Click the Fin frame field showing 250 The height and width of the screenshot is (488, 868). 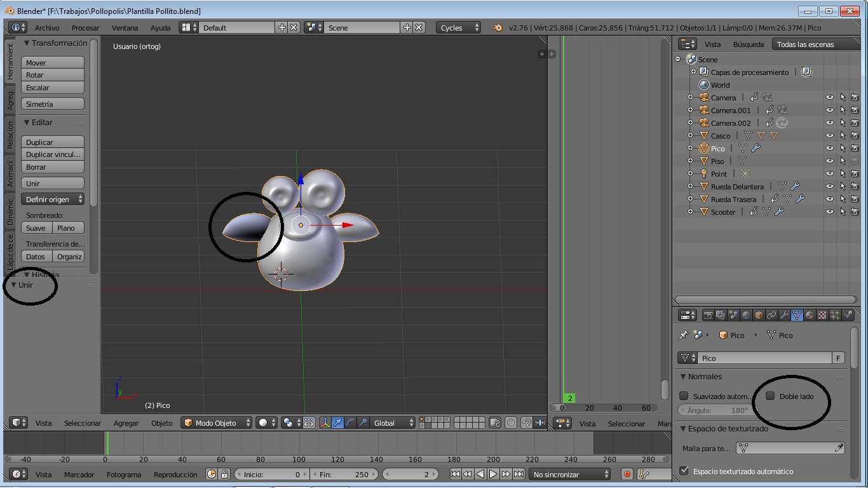click(x=344, y=474)
